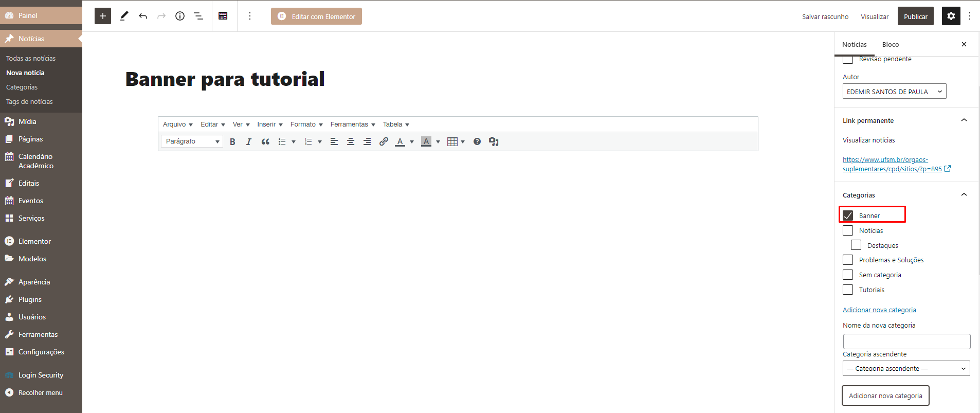This screenshot has width=980, height=413.
Task: Open the Inserir menu in editor
Action: pyautogui.click(x=269, y=124)
